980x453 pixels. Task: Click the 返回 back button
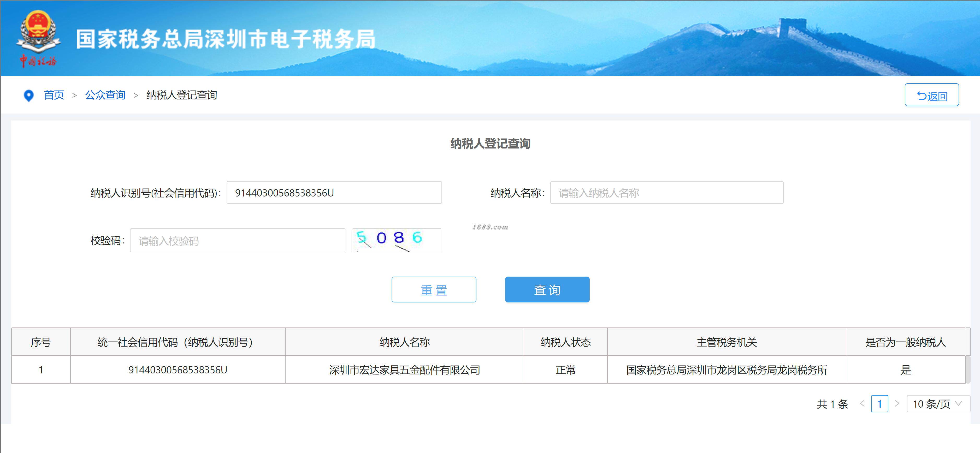931,95
